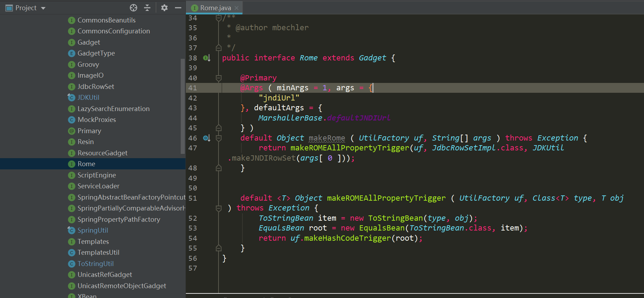
Task: Select the GadgetType enum icon in tree
Action: click(72, 53)
